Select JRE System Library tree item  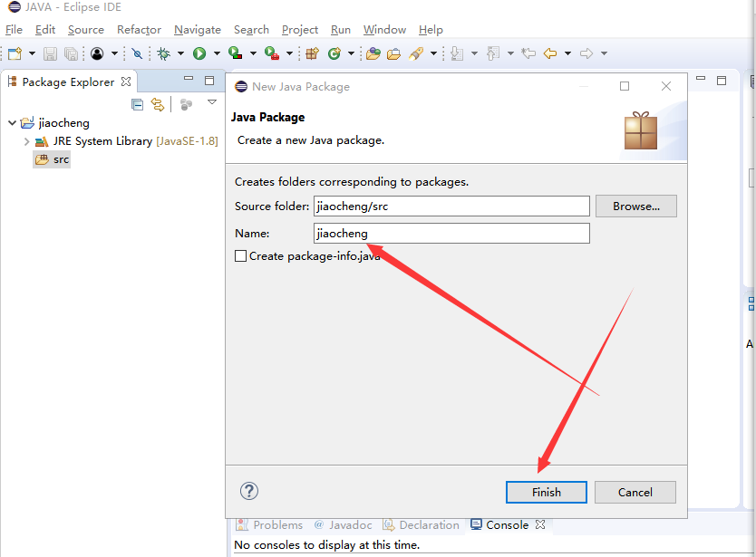(126, 141)
